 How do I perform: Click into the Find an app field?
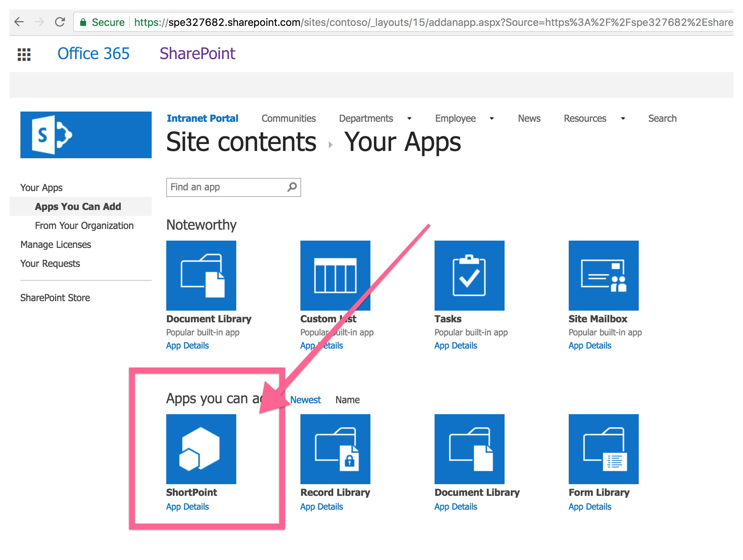click(x=226, y=187)
